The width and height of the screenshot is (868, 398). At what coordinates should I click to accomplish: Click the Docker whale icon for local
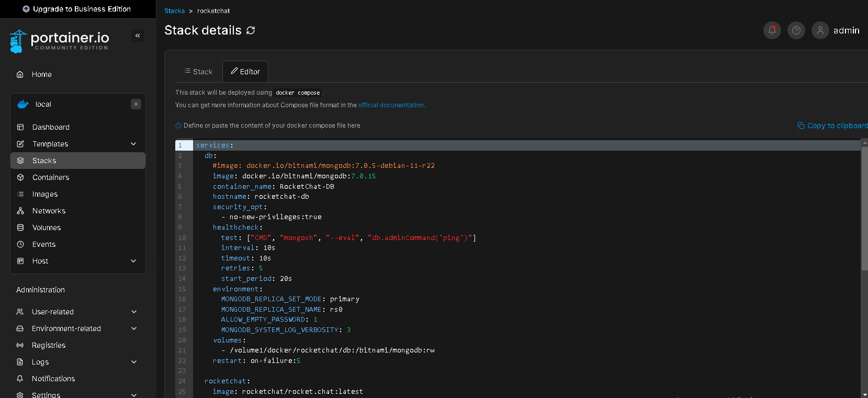[23, 104]
